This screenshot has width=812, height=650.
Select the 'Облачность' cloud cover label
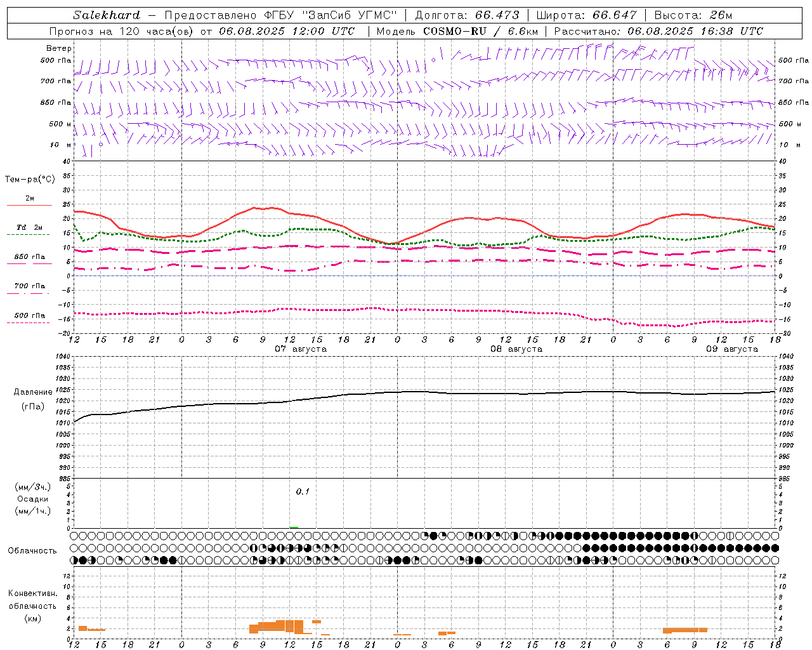[32, 551]
